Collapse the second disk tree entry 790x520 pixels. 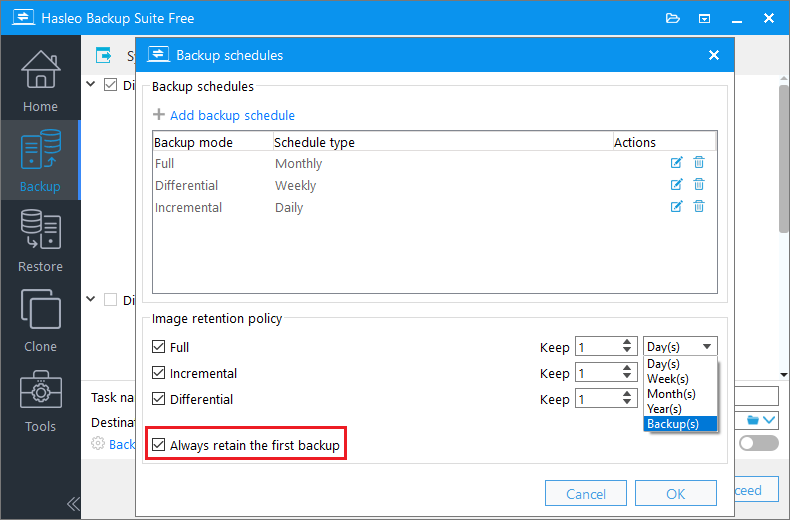(x=91, y=299)
